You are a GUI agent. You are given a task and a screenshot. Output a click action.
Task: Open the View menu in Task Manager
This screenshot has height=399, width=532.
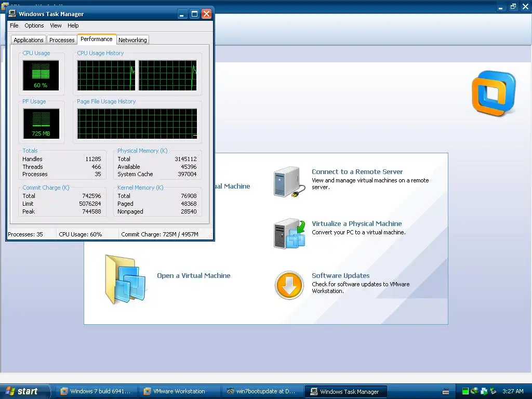pos(56,25)
